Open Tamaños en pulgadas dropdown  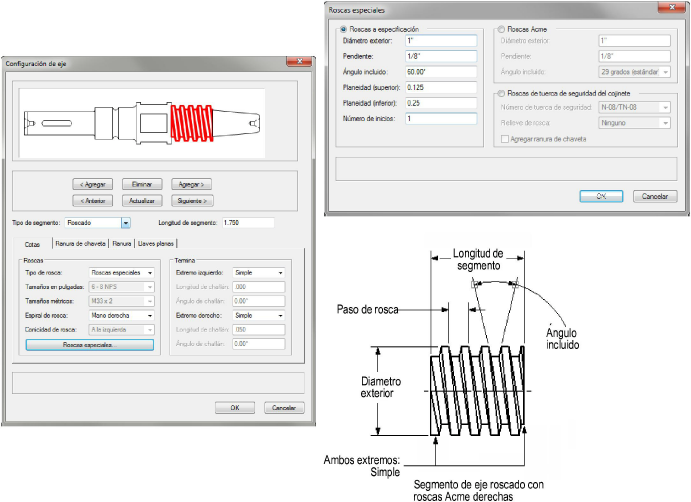121,287
